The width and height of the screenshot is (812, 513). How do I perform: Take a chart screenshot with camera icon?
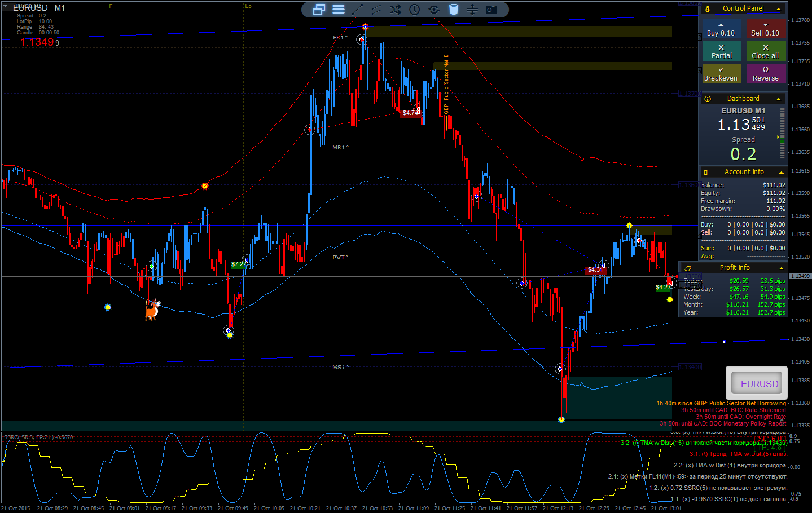point(491,10)
